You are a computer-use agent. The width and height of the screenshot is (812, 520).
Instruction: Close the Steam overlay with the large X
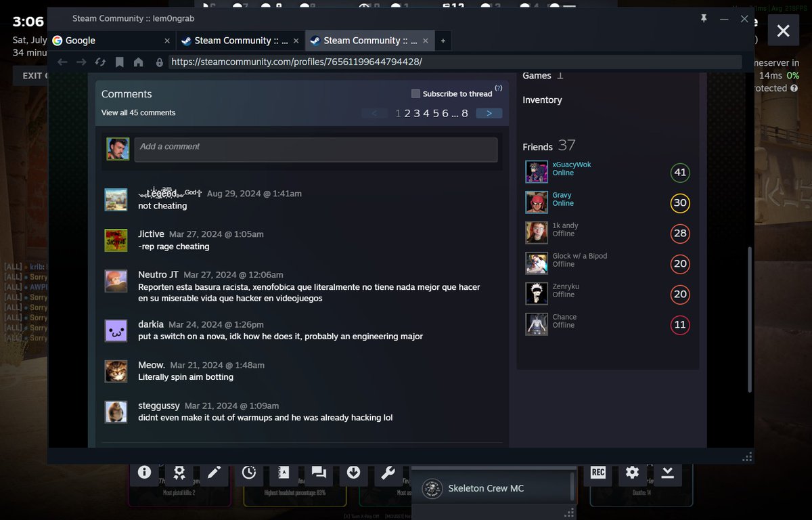pyautogui.click(x=783, y=30)
